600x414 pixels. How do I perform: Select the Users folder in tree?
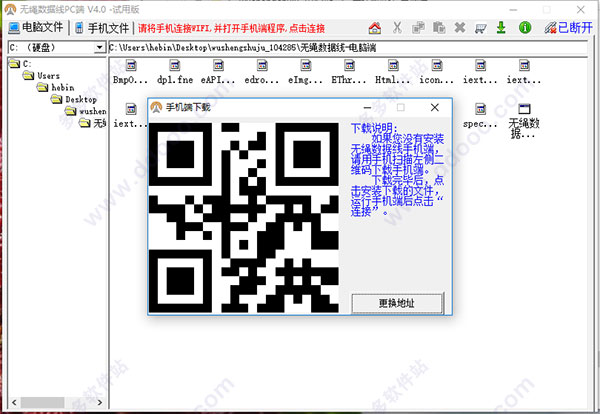point(41,75)
